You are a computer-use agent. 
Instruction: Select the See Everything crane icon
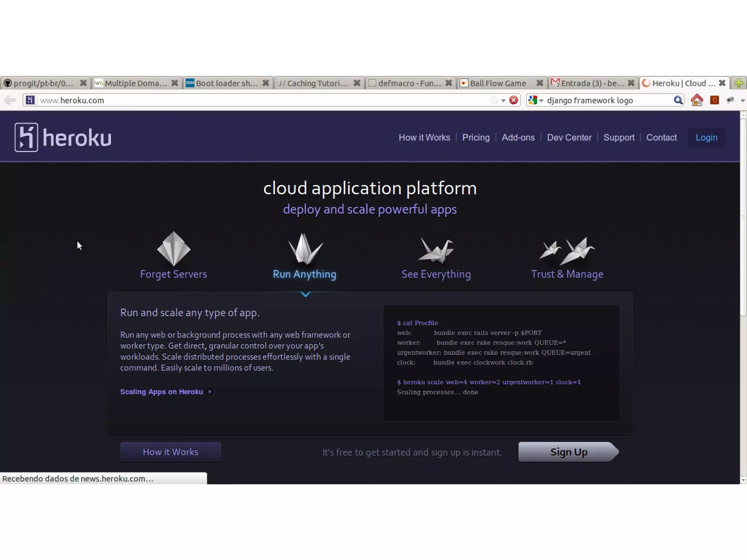(436, 250)
